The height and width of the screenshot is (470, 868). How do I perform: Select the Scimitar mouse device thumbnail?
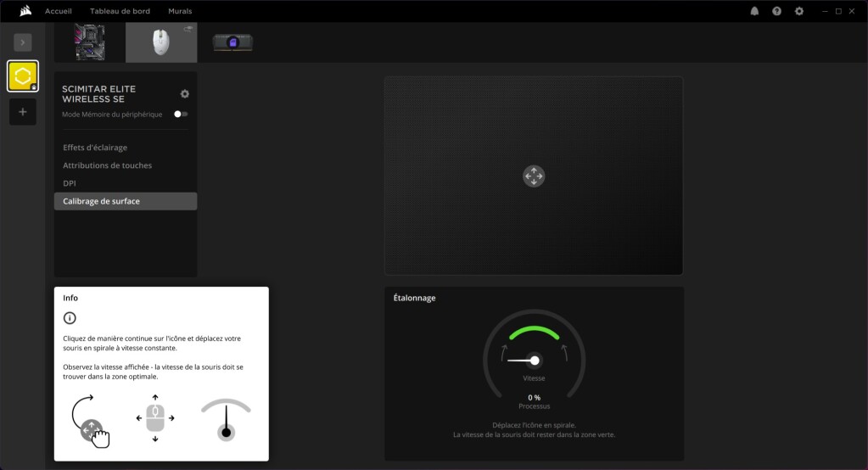161,42
